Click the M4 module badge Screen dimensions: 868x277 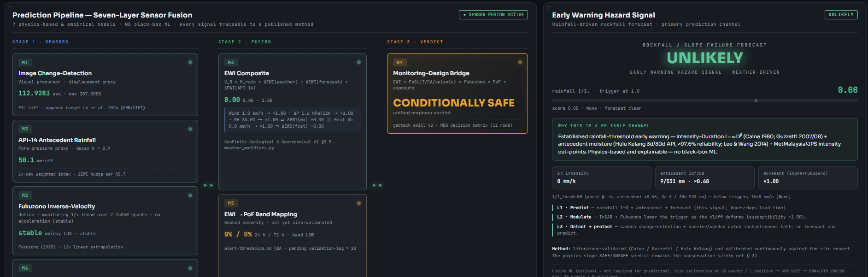[231, 62]
